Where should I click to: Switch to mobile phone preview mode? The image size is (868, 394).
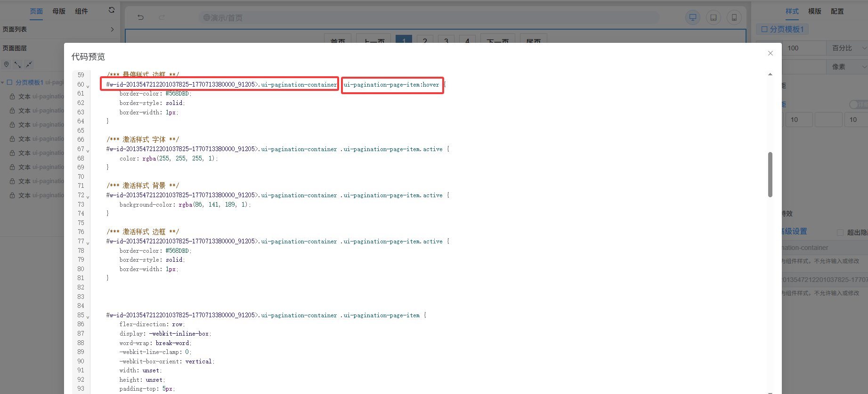(734, 17)
